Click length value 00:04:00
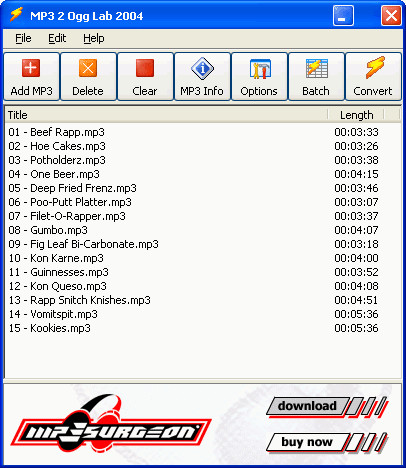The height and width of the screenshot is (468, 406). (x=356, y=258)
